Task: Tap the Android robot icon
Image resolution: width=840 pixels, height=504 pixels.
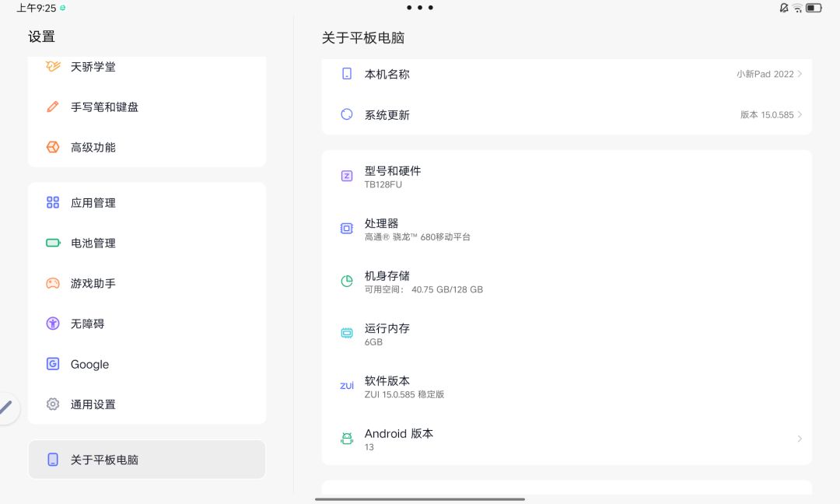Action: tap(347, 438)
